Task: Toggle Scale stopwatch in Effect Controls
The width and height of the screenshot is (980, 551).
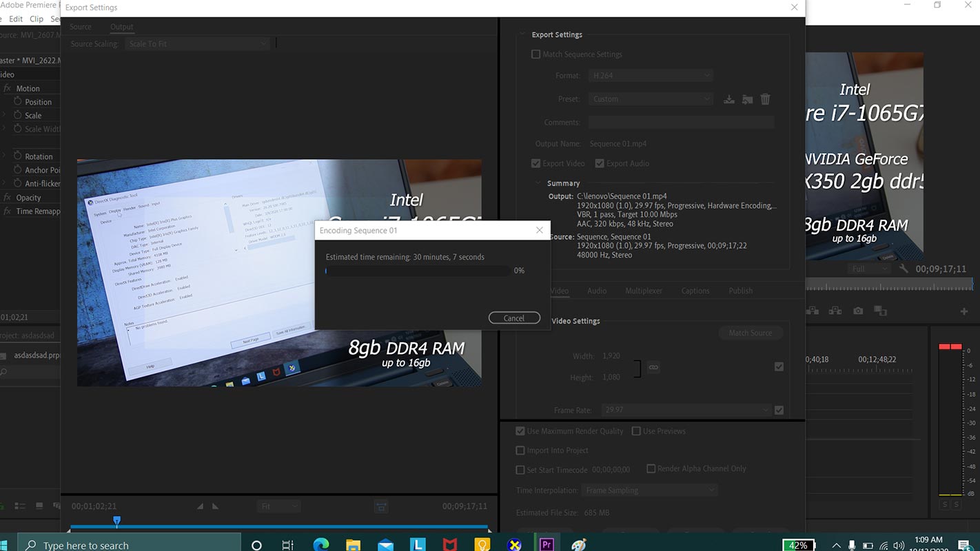Action: click(x=18, y=115)
